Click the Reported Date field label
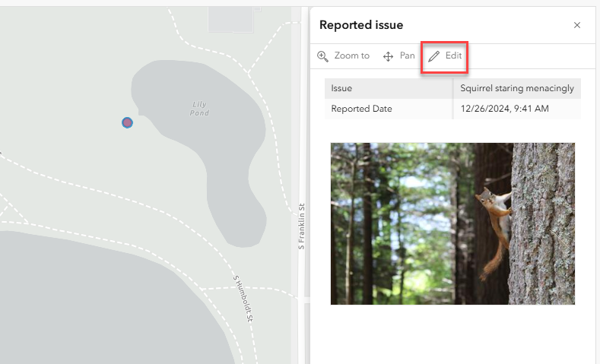Viewport: 600px width, 364px height. pyautogui.click(x=362, y=109)
